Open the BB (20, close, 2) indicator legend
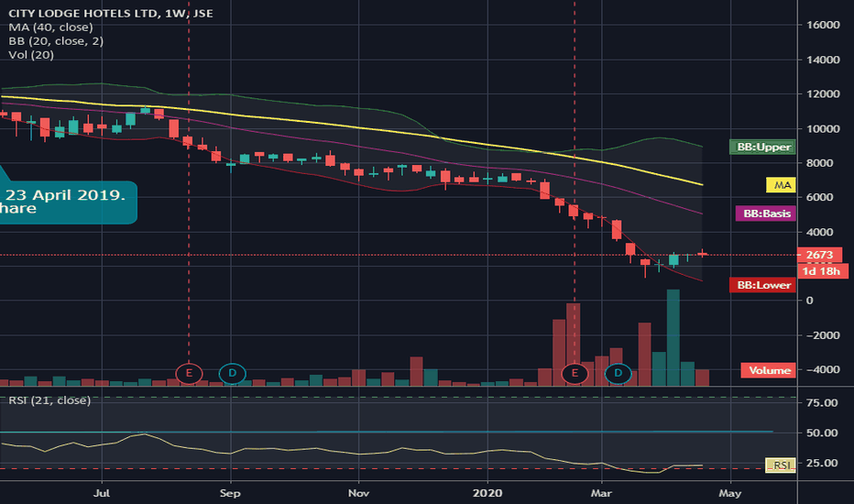Image resolution: width=854 pixels, height=504 pixels. [x=56, y=41]
